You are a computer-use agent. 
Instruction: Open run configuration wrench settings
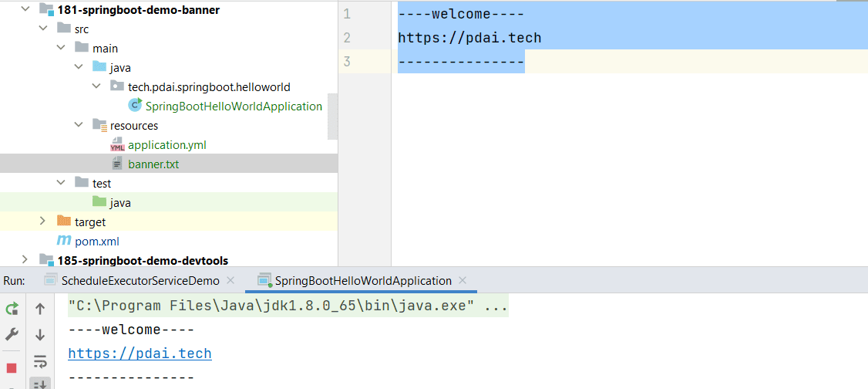click(12, 335)
